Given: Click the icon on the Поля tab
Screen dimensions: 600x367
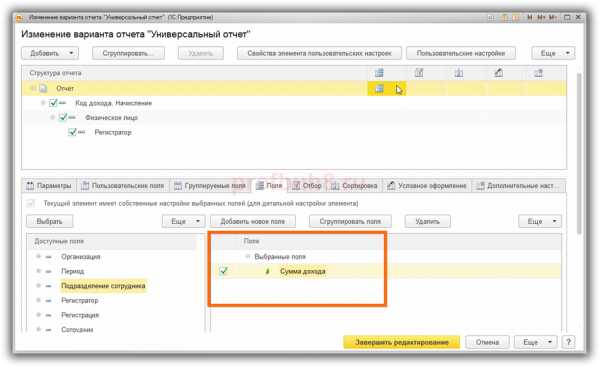Looking at the screenshot, I should coord(260,186).
